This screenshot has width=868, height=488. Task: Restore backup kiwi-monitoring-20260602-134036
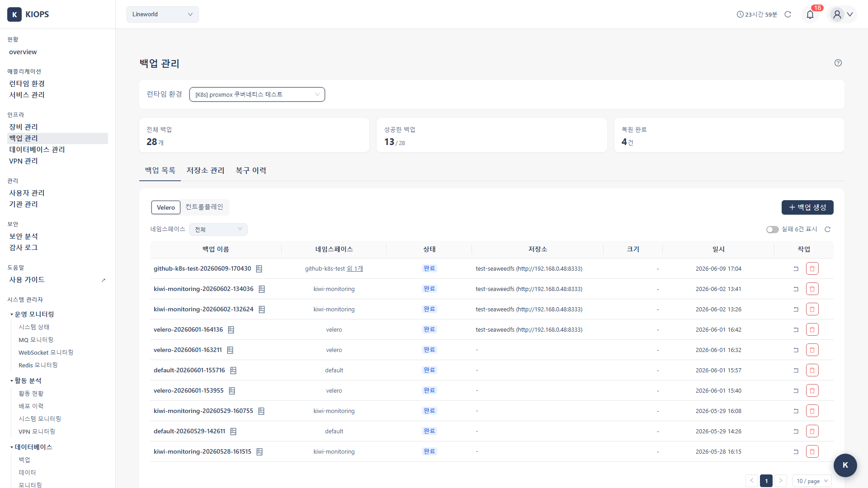tap(796, 289)
